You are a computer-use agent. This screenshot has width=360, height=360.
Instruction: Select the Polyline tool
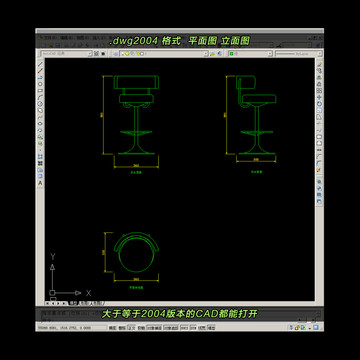(x=40, y=77)
